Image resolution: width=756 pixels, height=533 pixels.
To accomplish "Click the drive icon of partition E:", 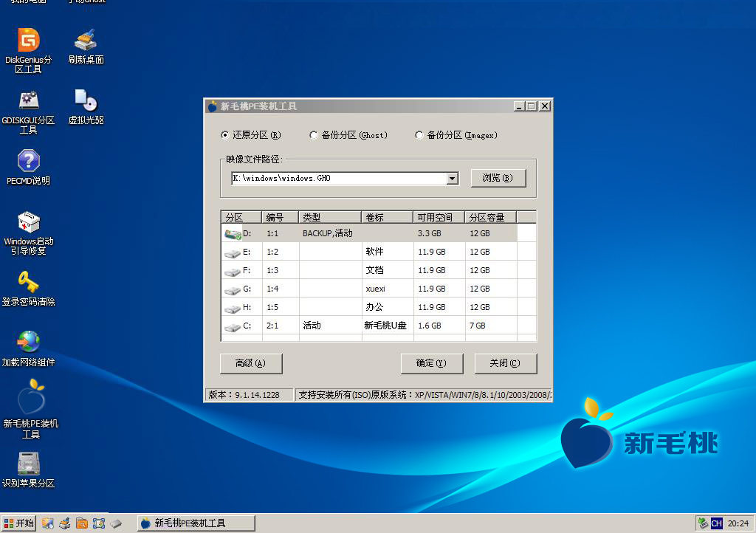I will pos(233,253).
